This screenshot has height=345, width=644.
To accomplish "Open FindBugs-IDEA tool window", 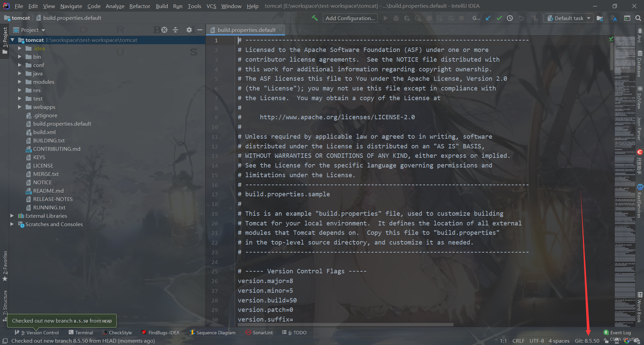I will pyautogui.click(x=160, y=333).
